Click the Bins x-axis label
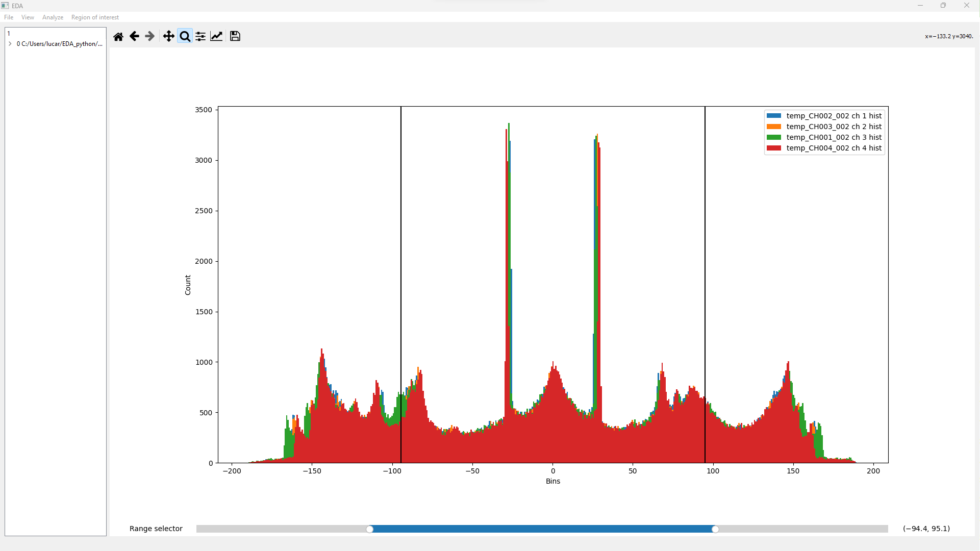Image resolution: width=980 pixels, height=551 pixels. [553, 481]
